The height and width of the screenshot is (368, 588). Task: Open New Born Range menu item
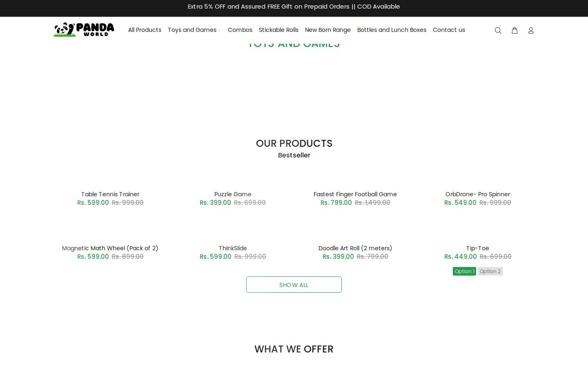[328, 30]
